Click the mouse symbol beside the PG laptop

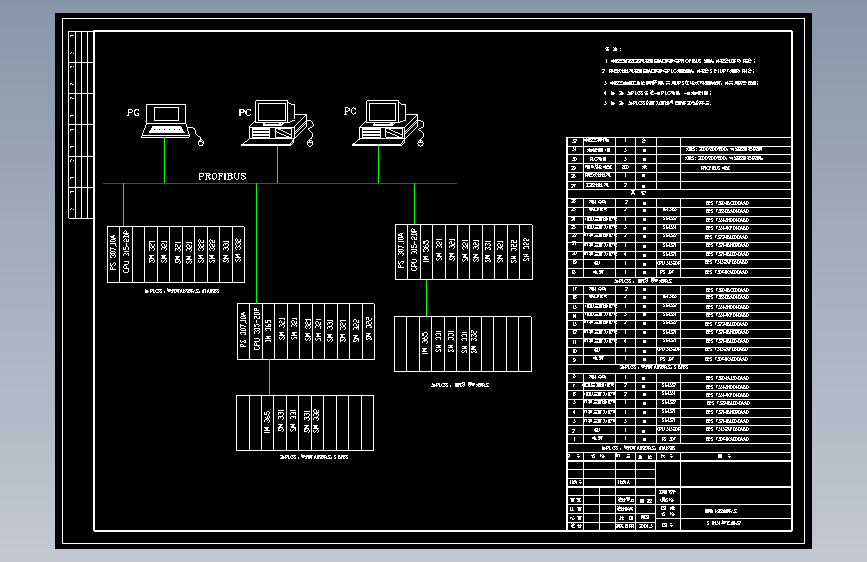(200, 142)
